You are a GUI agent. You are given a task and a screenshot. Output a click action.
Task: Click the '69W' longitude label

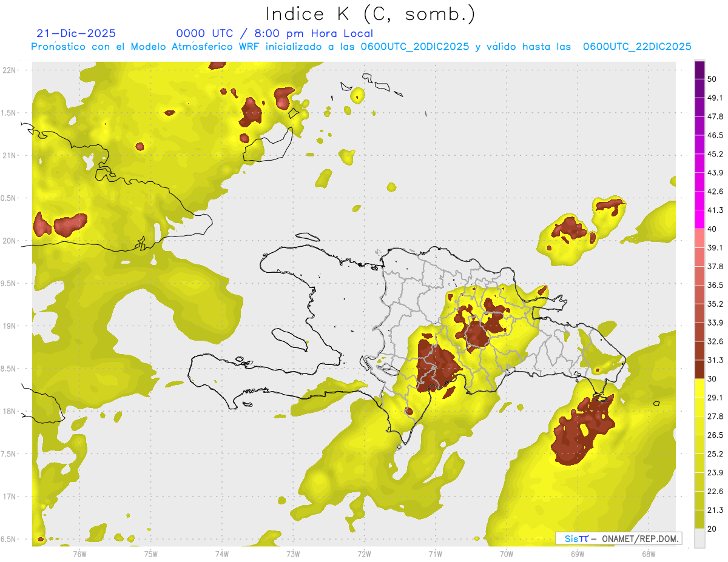[x=578, y=554]
